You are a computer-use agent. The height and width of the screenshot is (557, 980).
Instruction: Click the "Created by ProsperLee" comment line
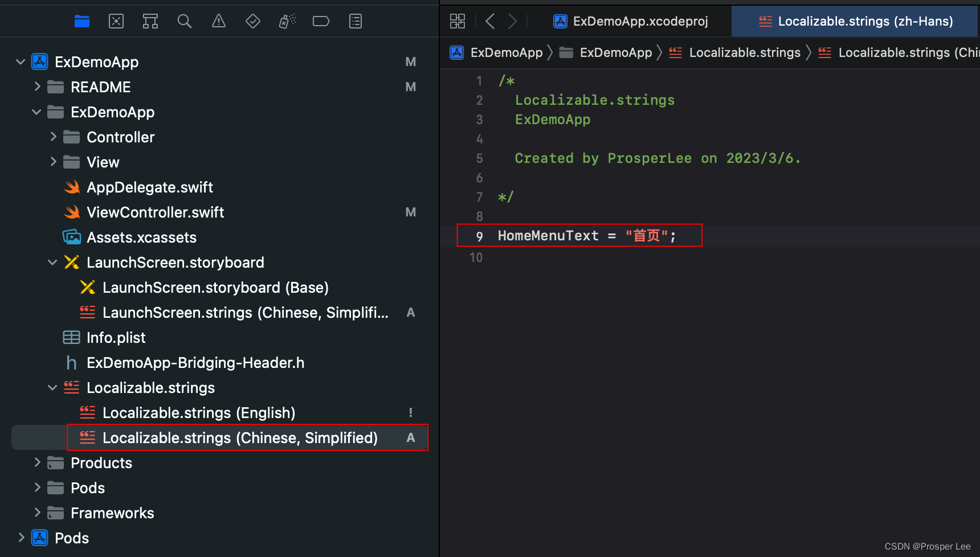click(658, 158)
